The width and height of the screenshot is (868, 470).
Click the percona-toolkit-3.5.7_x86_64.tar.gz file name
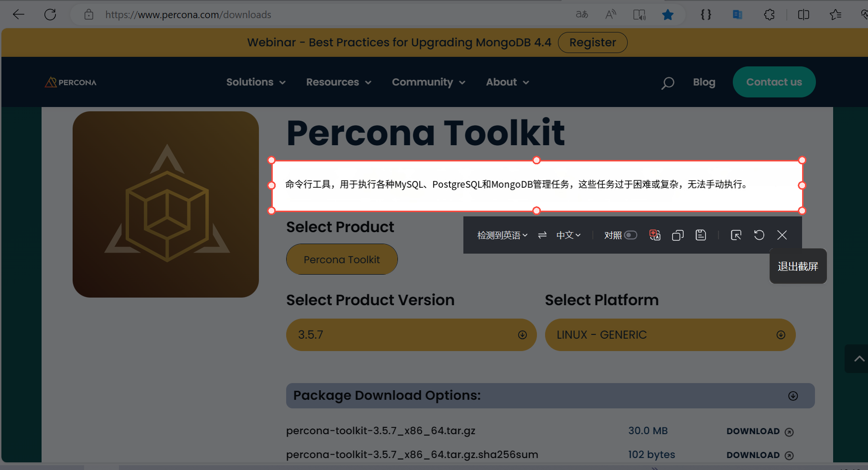(x=381, y=431)
